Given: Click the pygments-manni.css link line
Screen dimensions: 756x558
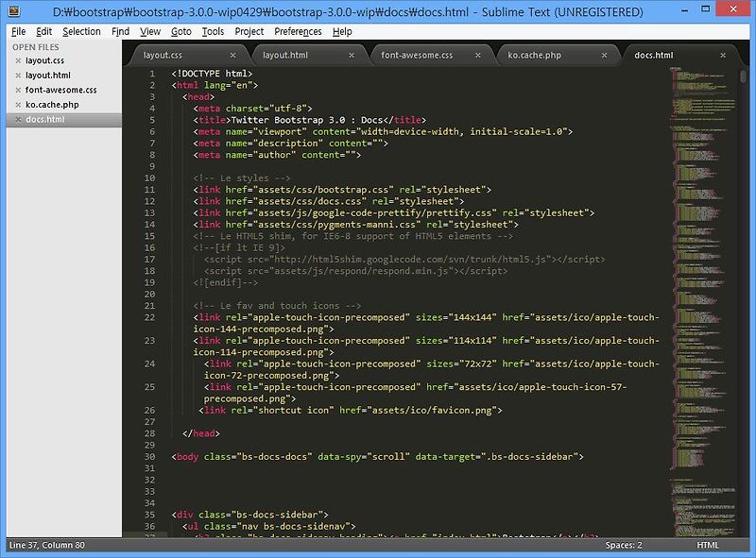Looking at the screenshot, I should click(x=355, y=225).
